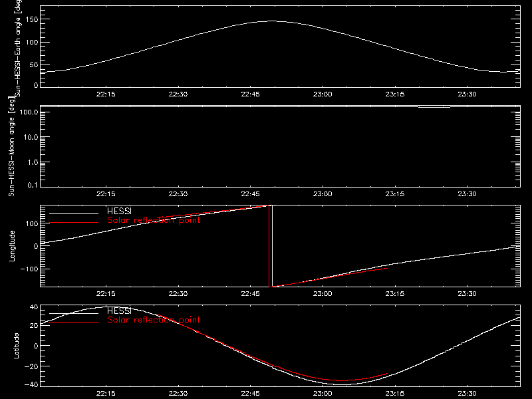Click the -100 tick label on Longitude plot
The width and height of the screenshot is (532, 399).
[29, 269]
